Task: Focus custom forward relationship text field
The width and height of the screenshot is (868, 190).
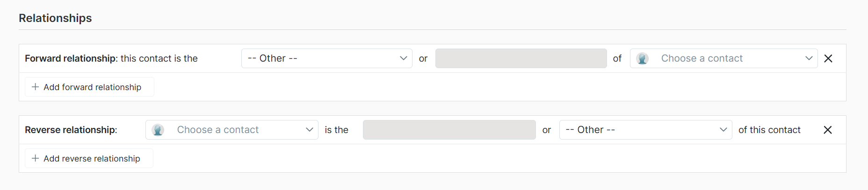Action: point(521,58)
